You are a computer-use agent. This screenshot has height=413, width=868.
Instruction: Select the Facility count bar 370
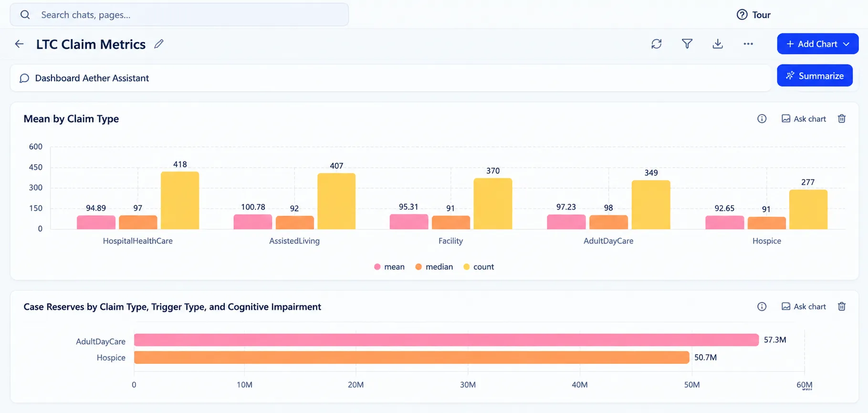(493, 204)
